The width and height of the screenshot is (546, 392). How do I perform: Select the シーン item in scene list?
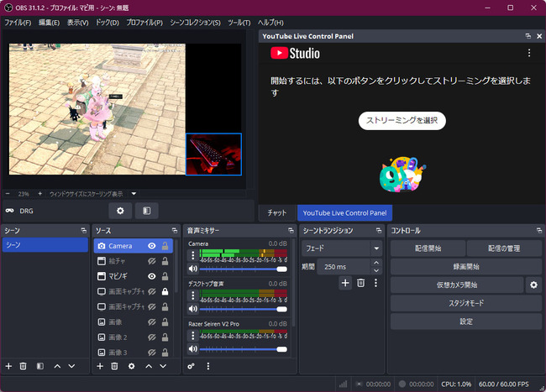[45, 245]
